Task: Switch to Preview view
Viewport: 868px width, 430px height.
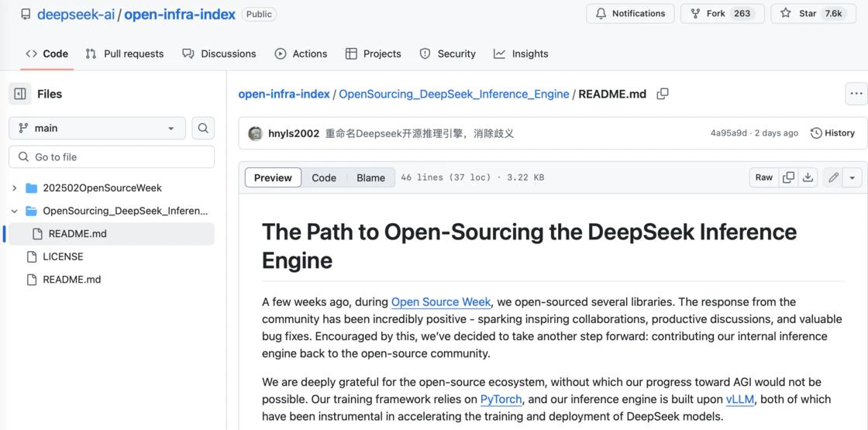Action: point(273,177)
